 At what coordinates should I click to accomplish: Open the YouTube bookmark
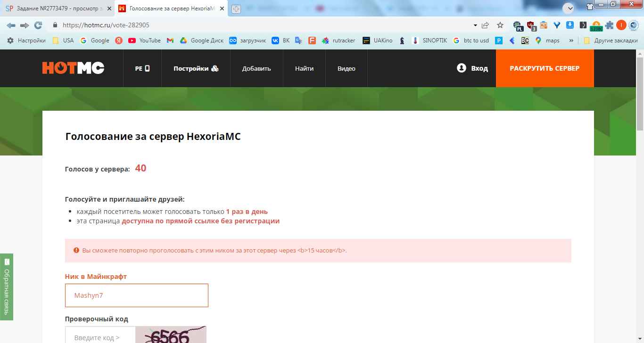click(144, 41)
